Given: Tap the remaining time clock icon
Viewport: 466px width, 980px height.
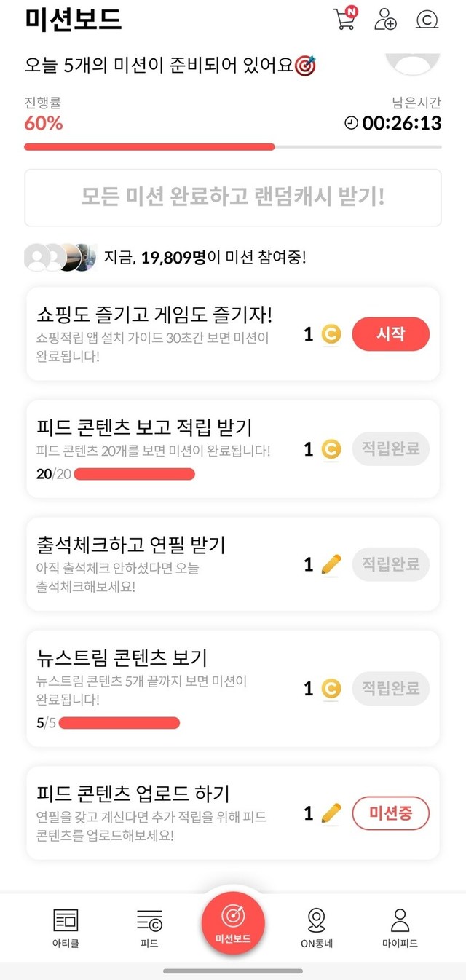Looking at the screenshot, I should coord(351,123).
